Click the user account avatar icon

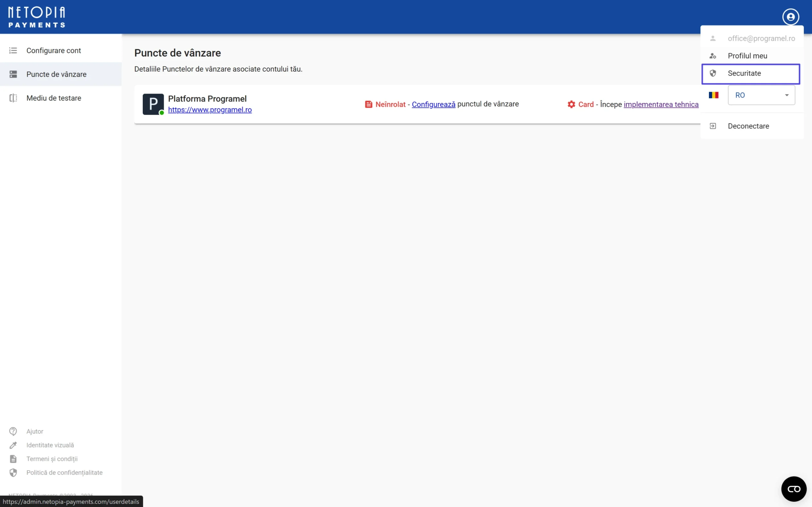pos(790,16)
